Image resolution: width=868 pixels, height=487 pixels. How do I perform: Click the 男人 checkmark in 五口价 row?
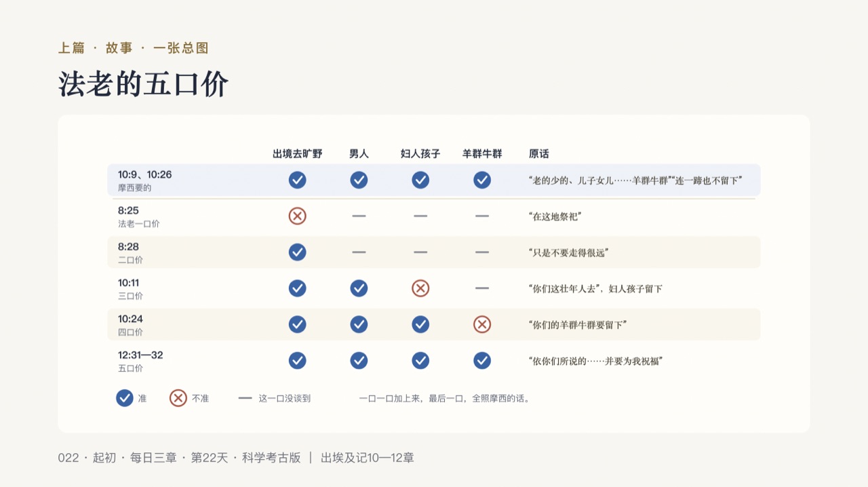click(x=359, y=360)
